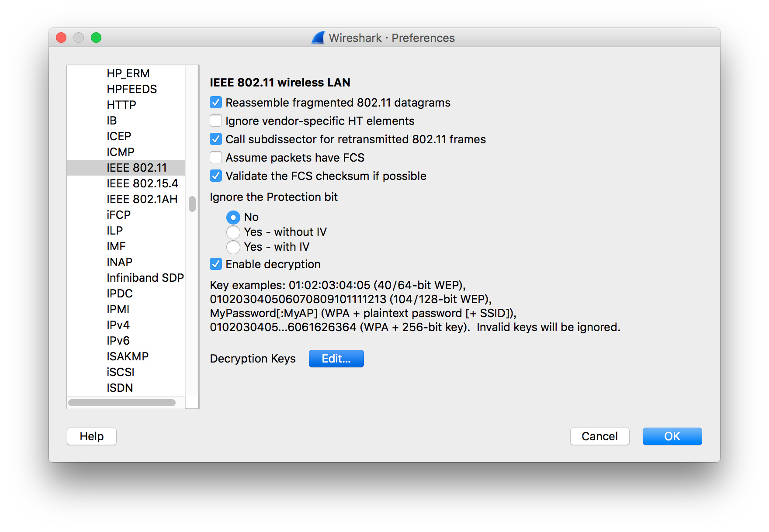Viewport: 769px width, 532px height.
Task: Open IPv4 protocol preferences
Action: coord(126,325)
